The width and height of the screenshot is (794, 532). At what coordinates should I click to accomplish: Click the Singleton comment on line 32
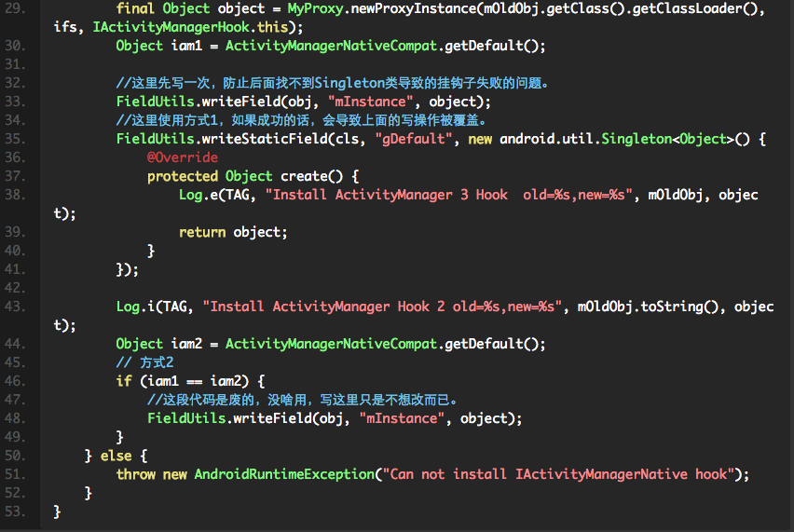333,83
